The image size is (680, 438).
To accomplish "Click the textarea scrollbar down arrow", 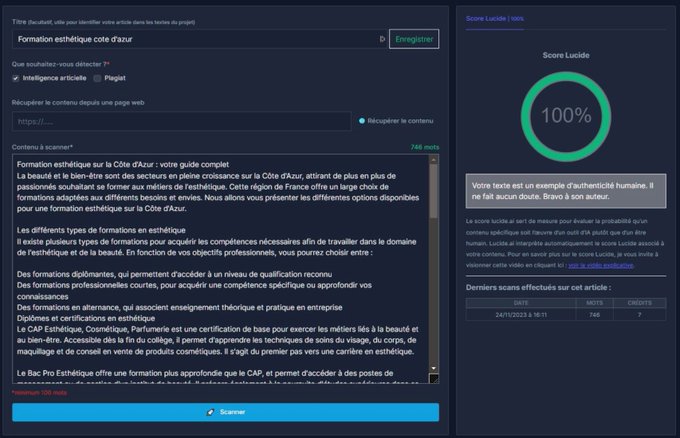I will (x=433, y=368).
